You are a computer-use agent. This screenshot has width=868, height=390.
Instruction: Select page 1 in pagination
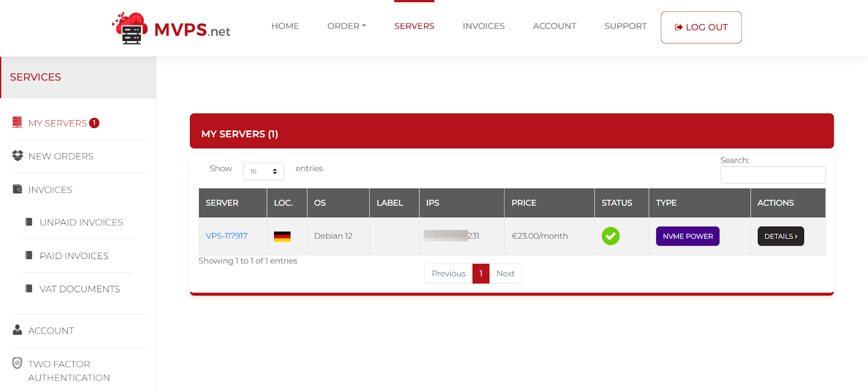(x=481, y=273)
